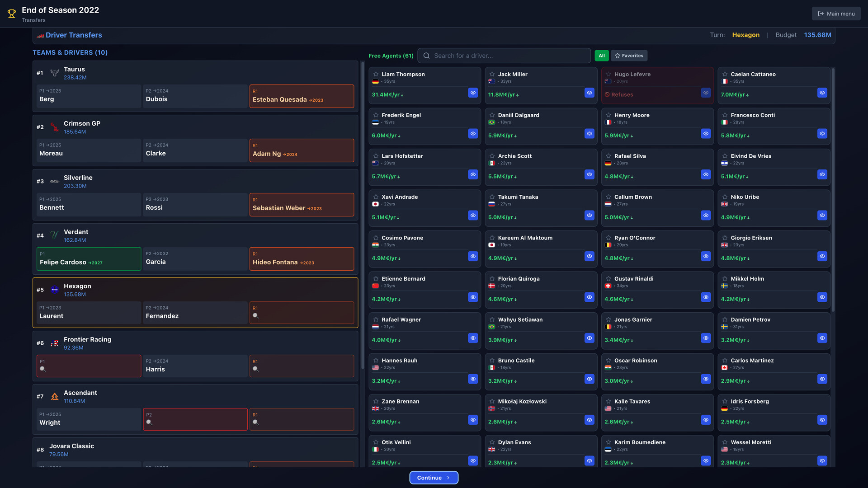This screenshot has height=488, width=868.
Task: Open the empty R1 seat at Ascendant
Action: (x=302, y=419)
